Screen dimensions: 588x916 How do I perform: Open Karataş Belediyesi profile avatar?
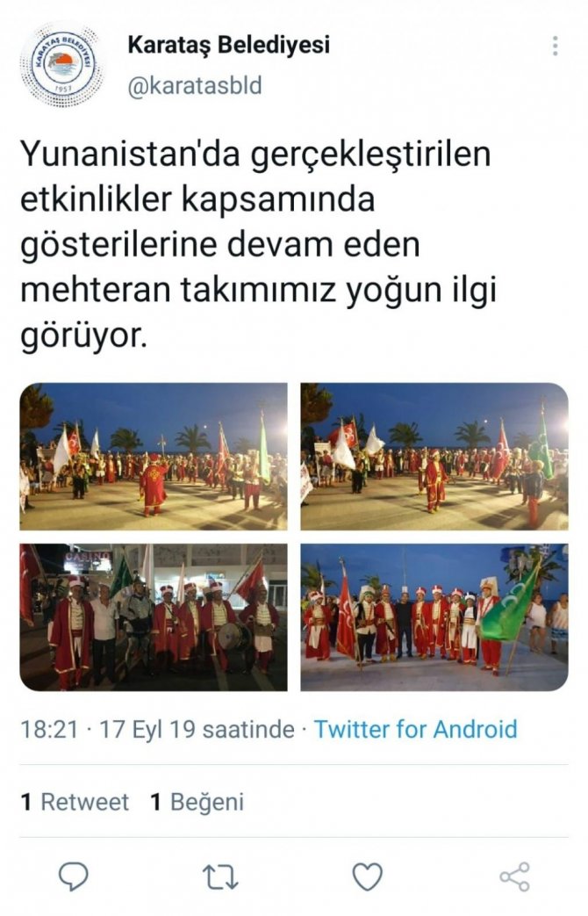point(60,64)
